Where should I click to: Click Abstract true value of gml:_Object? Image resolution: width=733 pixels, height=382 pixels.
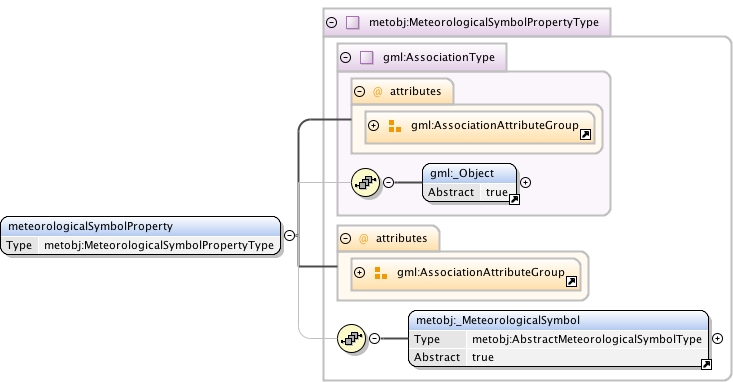click(496, 192)
